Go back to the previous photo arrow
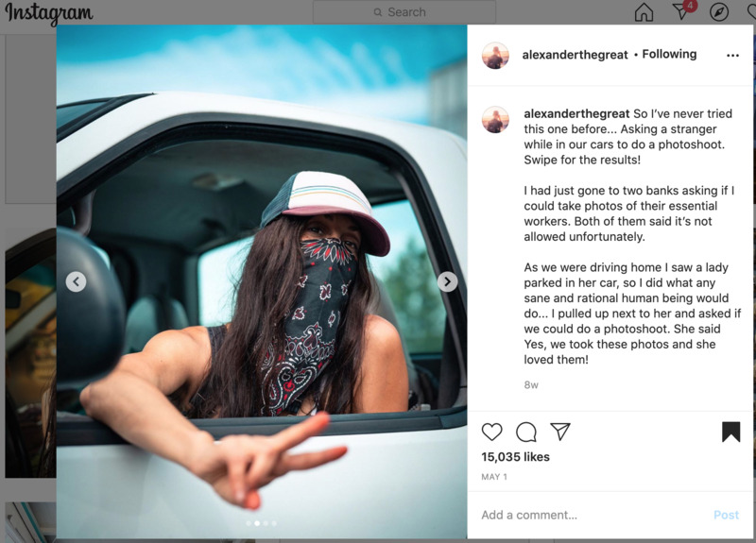 pos(77,281)
